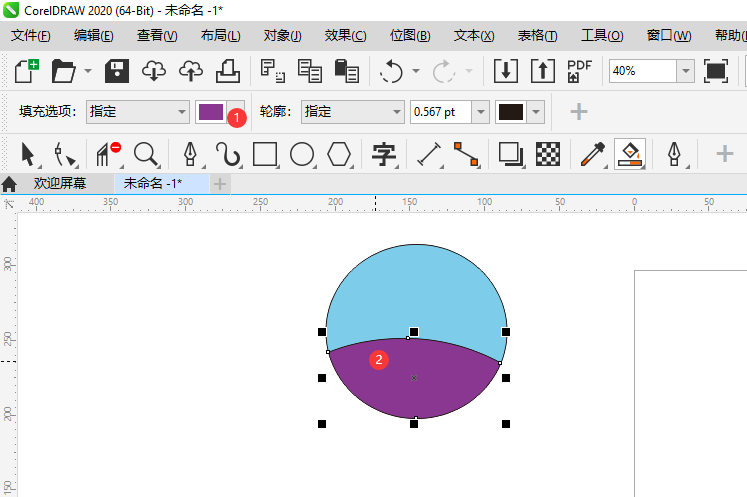The height and width of the screenshot is (497, 747).
Task: Click the plus button on the toolbox
Action: [725, 154]
